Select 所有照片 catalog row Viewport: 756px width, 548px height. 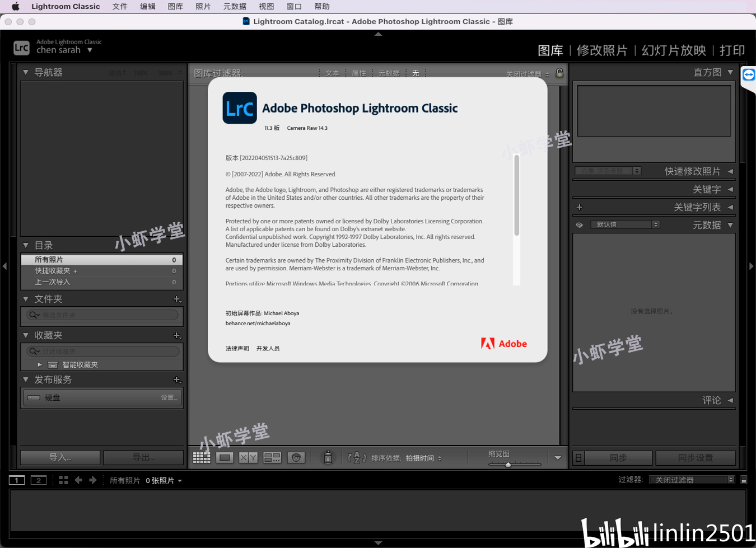tap(102, 260)
